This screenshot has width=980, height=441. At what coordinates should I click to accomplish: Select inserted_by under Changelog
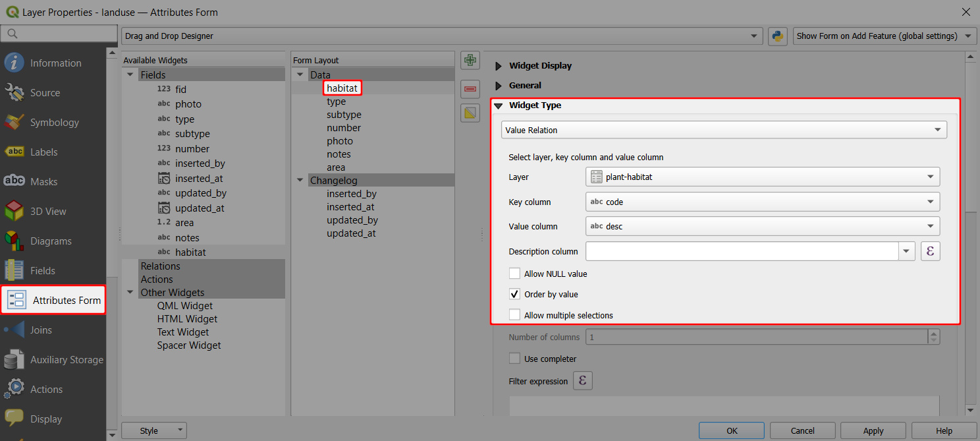pyautogui.click(x=352, y=194)
